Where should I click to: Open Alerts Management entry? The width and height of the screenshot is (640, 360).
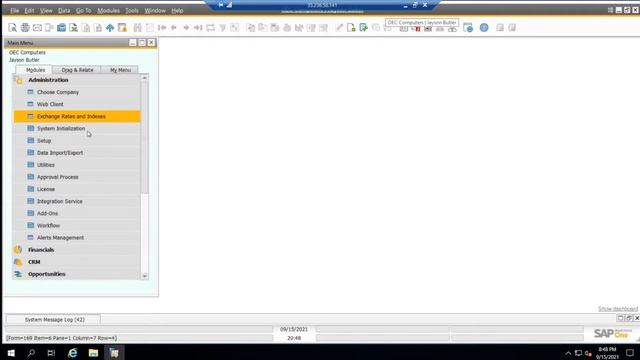pyautogui.click(x=60, y=238)
